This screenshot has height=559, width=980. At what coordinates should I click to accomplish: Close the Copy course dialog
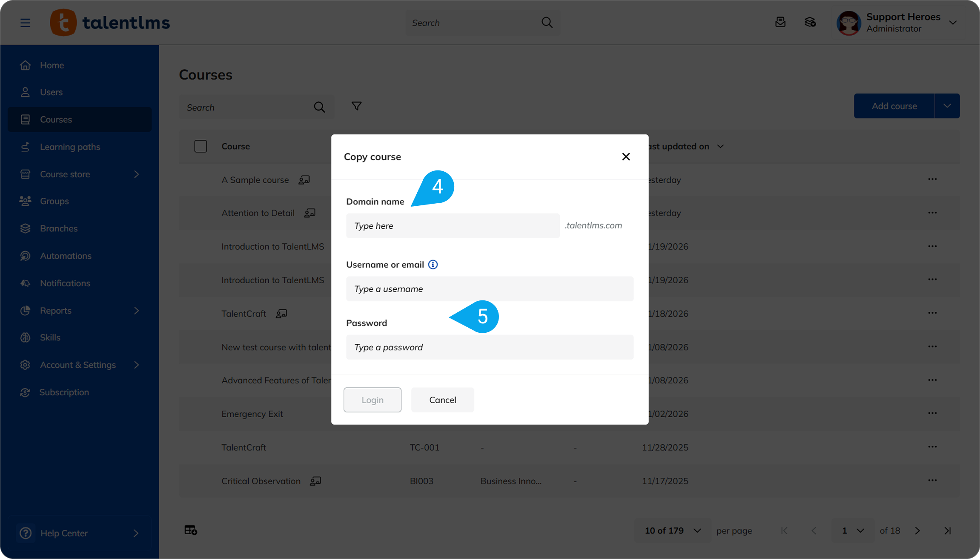click(x=625, y=157)
